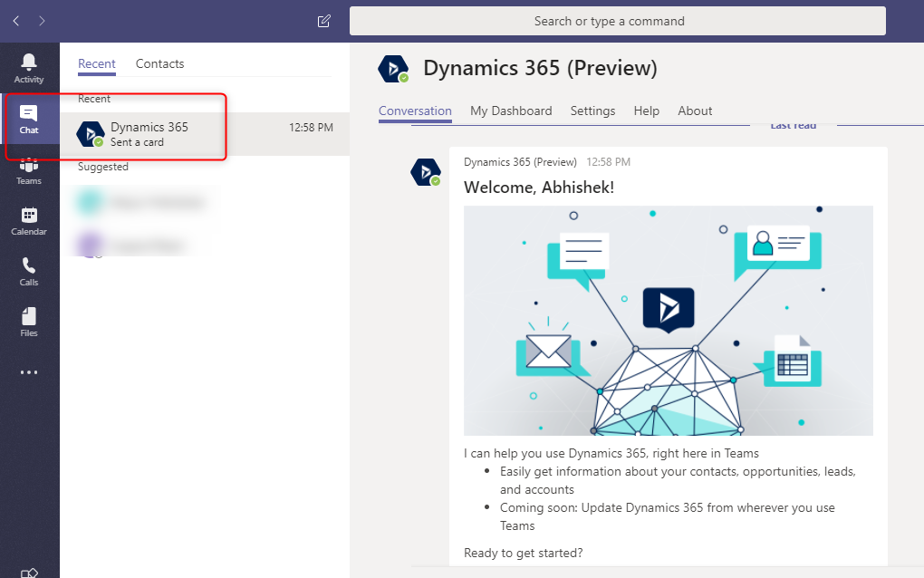
Task: Open the Chat section in sidebar
Action: (x=29, y=119)
